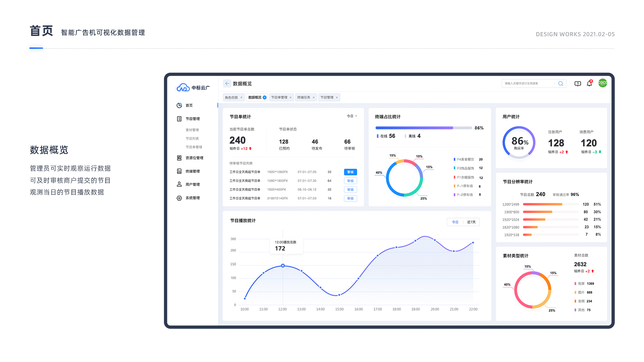Close the 数据概览 tab with blue x
This screenshot has height=362, width=644.
(265, 98)
